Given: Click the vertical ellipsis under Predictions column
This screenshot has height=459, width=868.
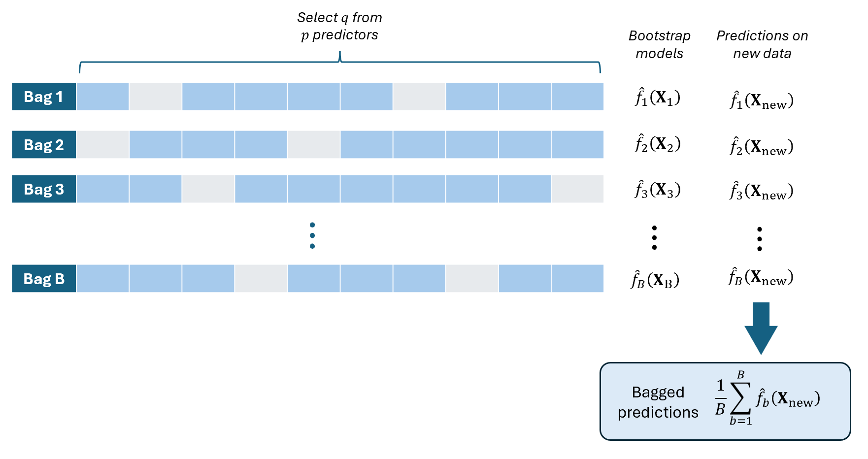Looking at the screenshot, I should (x=760, y=239).
